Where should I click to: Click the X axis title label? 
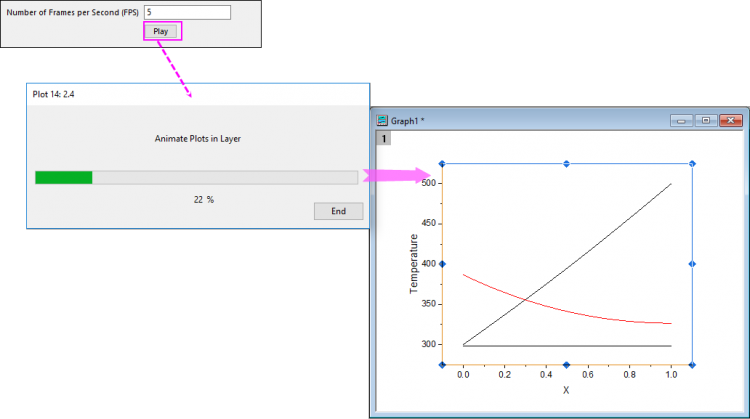point(566,390)
